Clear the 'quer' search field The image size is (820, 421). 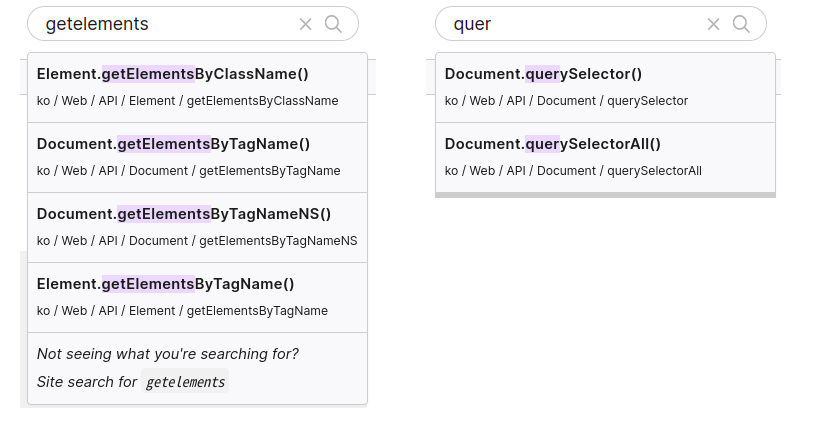[x=713, y=24]
